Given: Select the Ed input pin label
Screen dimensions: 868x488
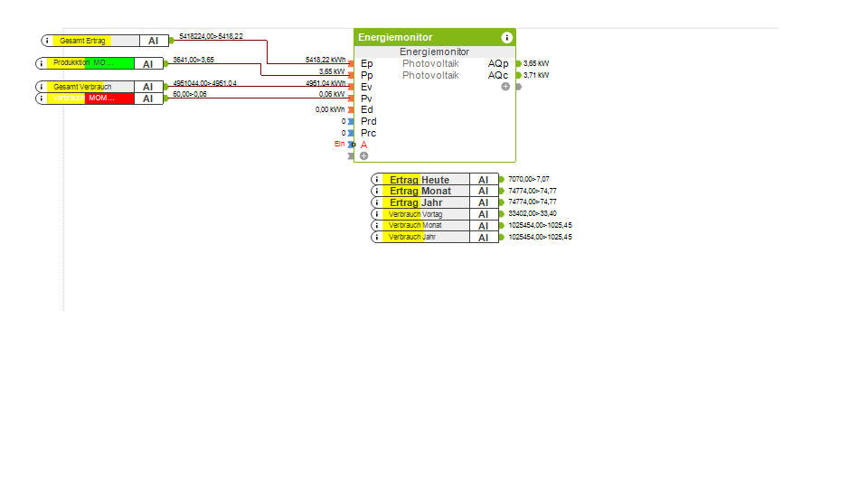Looking at the screenshot, I should (x=366, y=109).
